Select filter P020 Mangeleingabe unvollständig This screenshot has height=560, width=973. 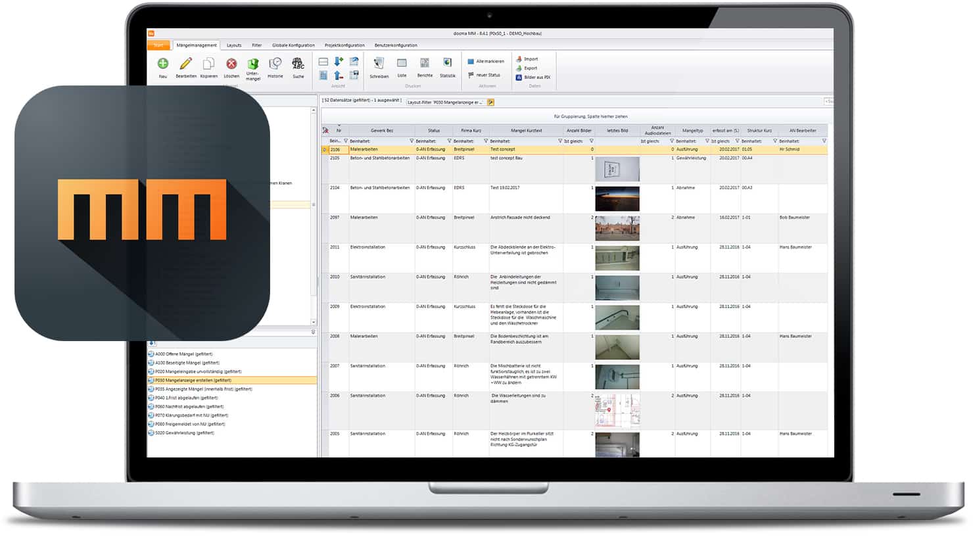point(198,371)
